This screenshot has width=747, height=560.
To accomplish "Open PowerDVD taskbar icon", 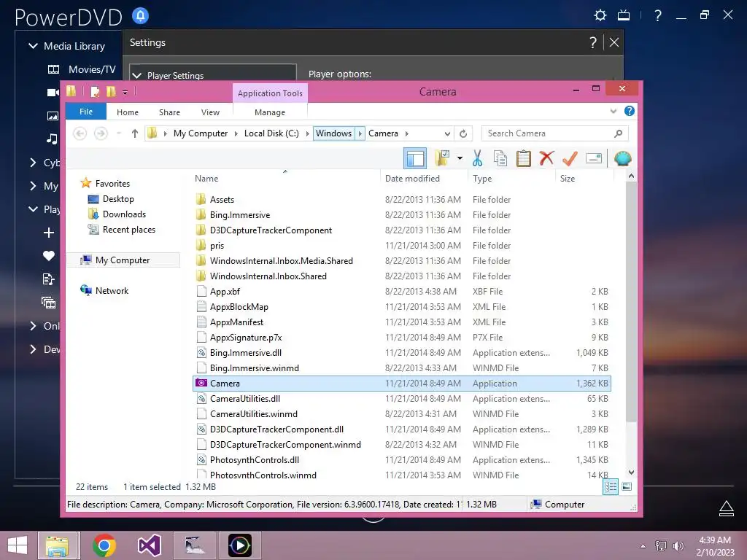I will coord(239,545).
